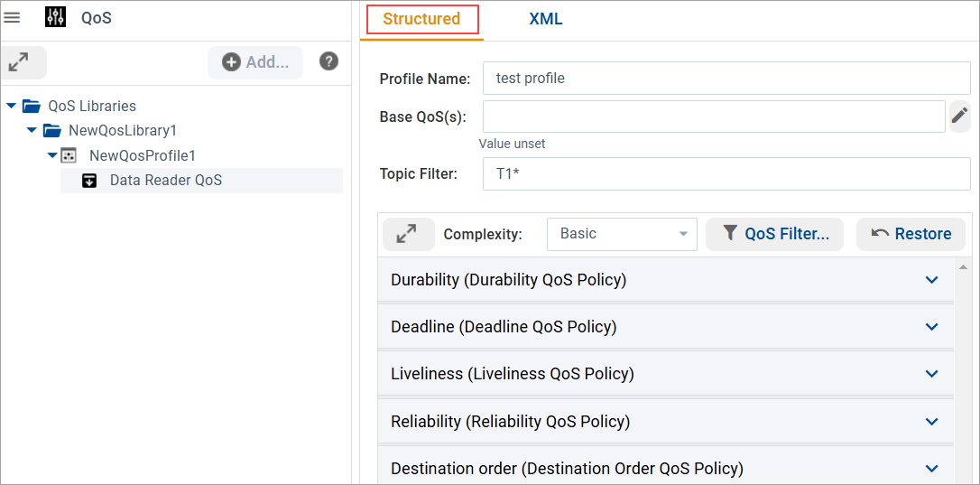
Task: Click the Destination order policy title
Action: pyautogui.click(x=568, y=468)
